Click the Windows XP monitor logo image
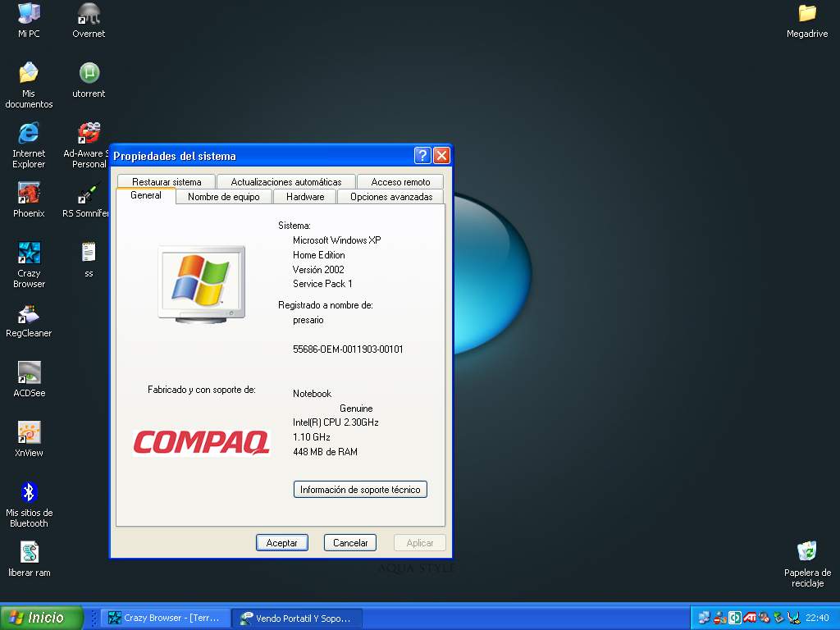The image size is (840, 630). (x=202, y=285)
